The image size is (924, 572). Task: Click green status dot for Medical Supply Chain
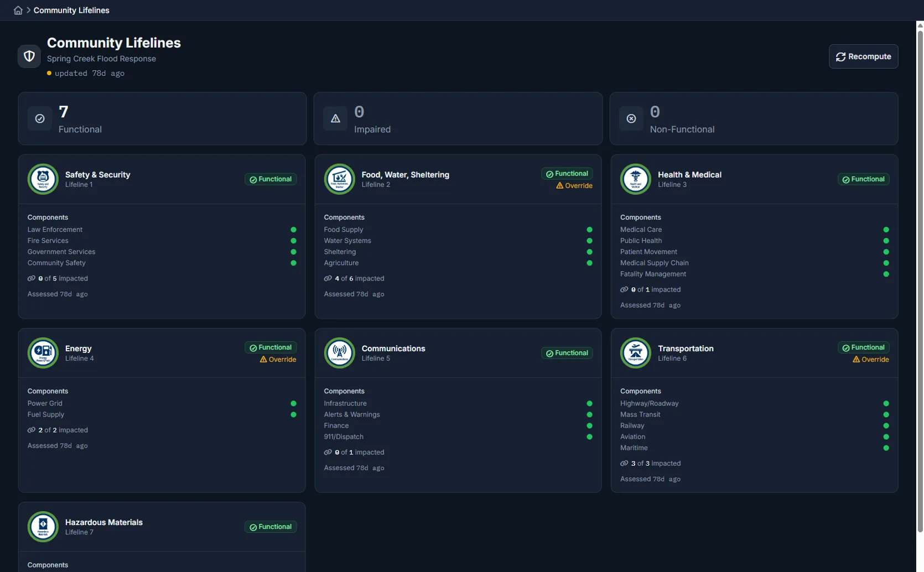point(886,263)
